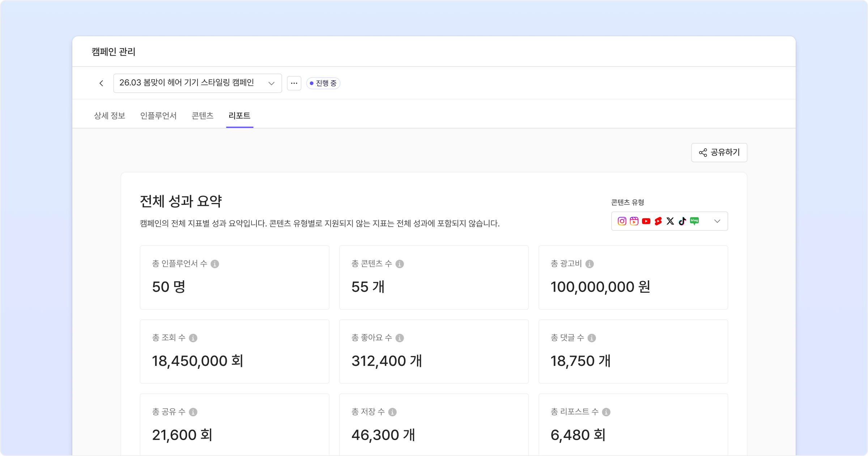The image size is (868, 456).
Task: Open the campaign name dropdown
Action: click(x=197, y=83)
